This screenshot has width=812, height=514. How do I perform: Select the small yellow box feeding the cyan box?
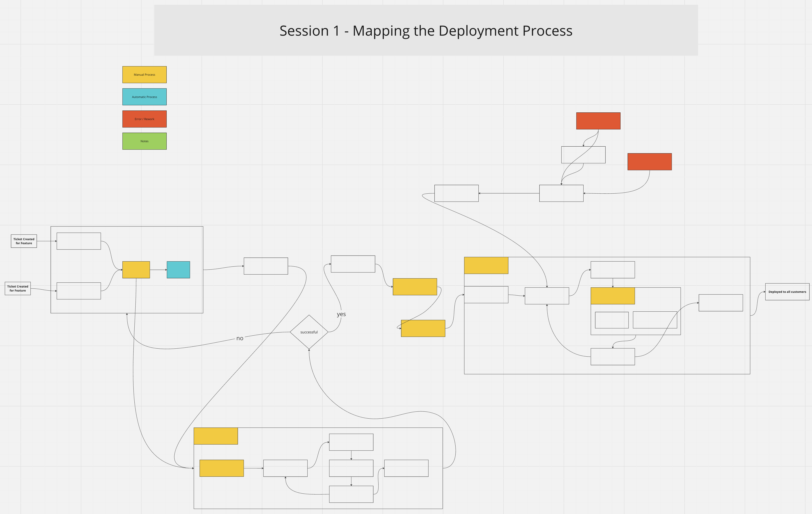click(x=136, y=270)
